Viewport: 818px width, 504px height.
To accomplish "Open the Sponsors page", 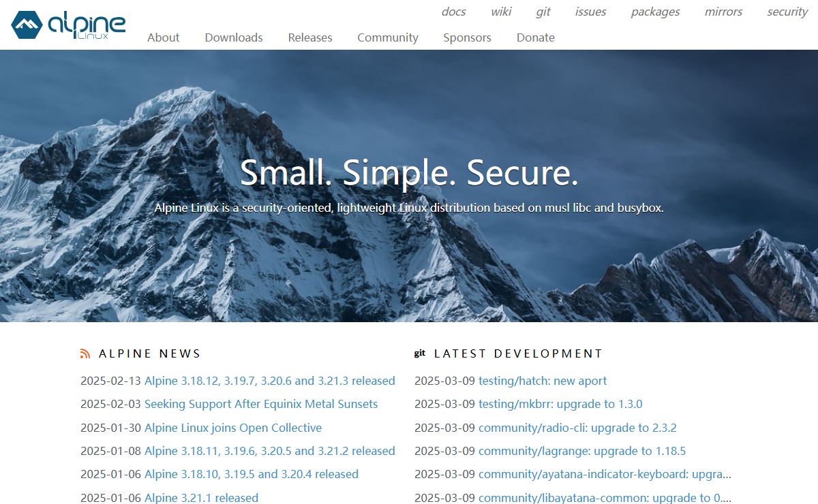I will (467, 37).
